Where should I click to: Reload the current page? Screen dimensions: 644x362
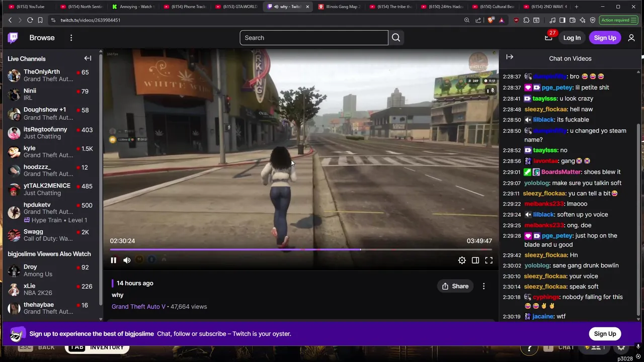coord(30,20)
